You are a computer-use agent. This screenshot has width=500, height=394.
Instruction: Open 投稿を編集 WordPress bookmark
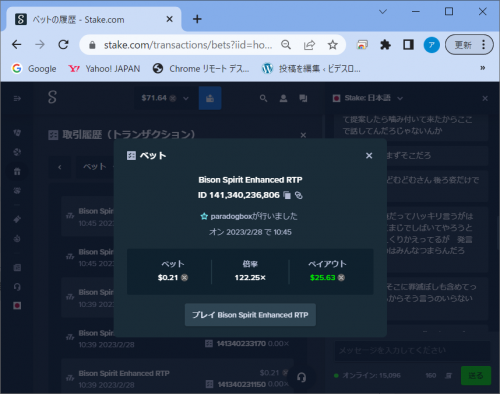311,69
